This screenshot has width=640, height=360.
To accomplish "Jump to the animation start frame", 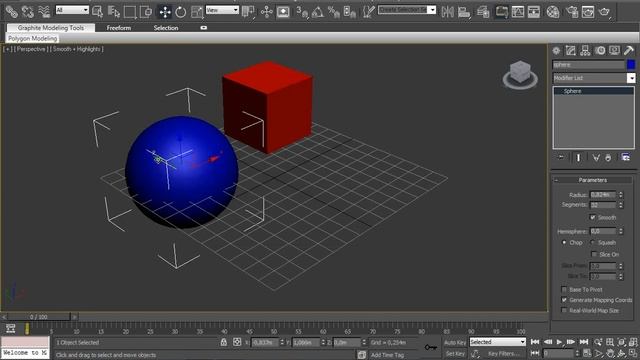I will point(535,342).
